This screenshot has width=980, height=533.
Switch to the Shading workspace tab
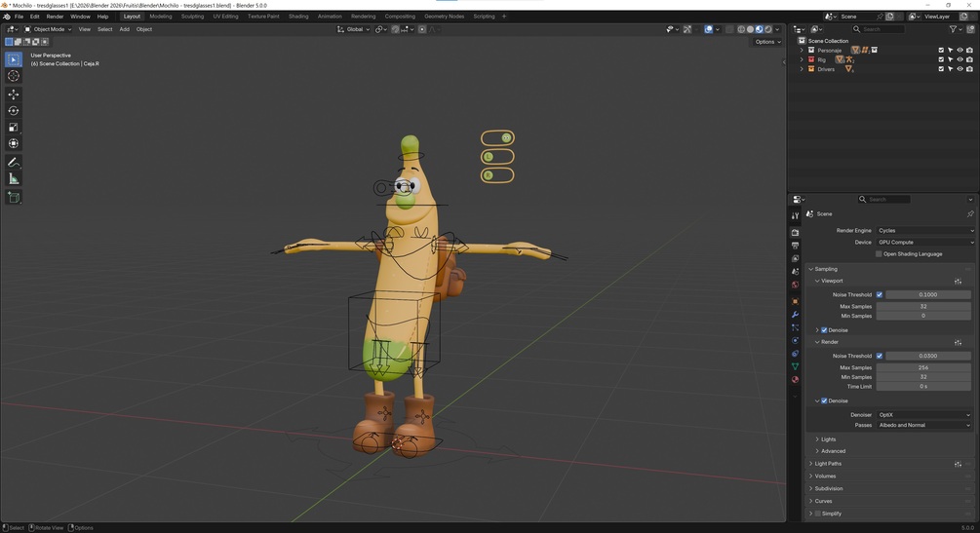point(298,17)
